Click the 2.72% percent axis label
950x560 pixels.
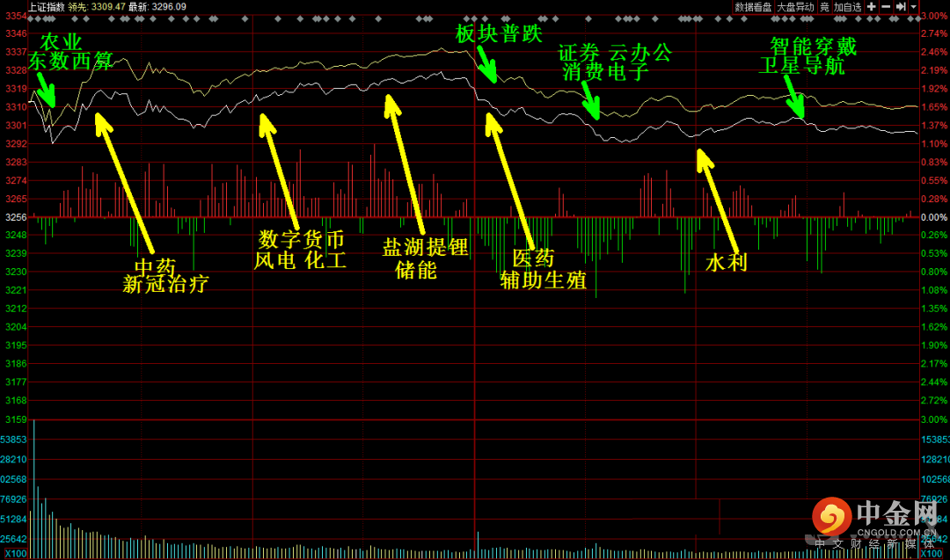click(933, 400)
